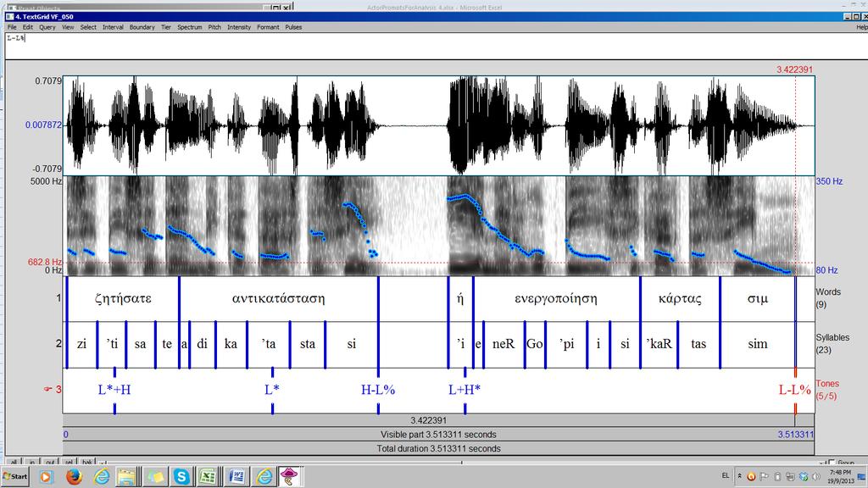
Task: Click the network tray icon
Action: (790, 476)
